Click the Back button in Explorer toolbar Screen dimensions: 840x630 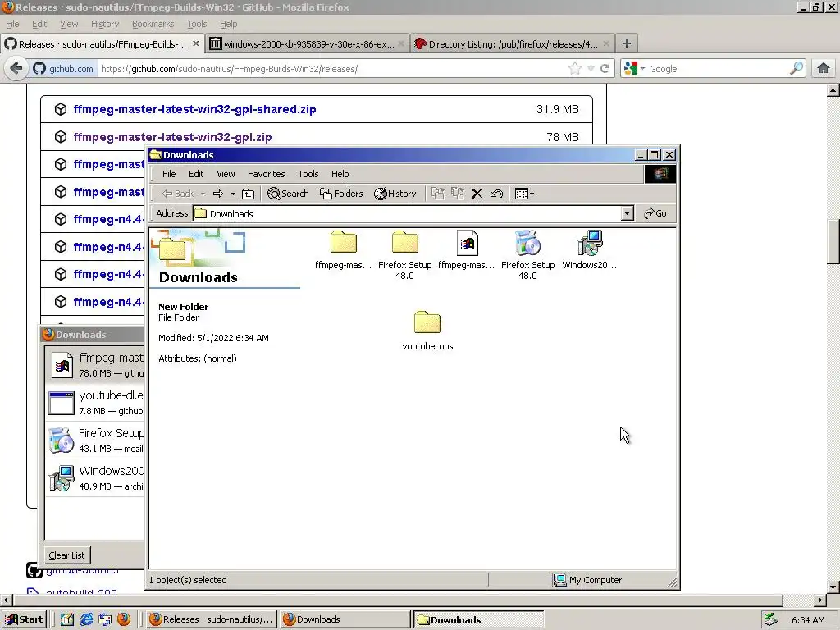coord(178,194)
